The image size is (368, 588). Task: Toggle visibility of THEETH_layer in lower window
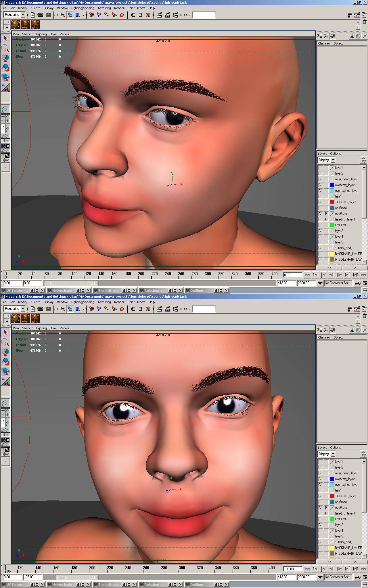click(320, 496)
